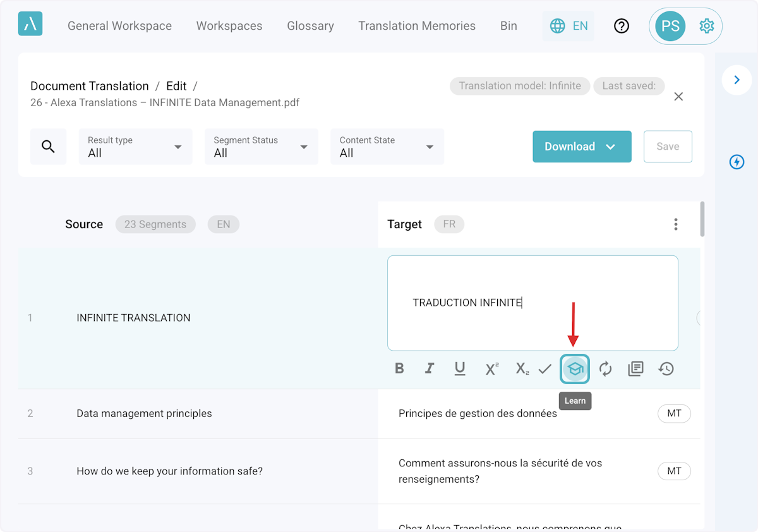Image resolution: width=758 pixels, height=532 pixels.
Task: Open the Content State filter dropdown
Action: point(387,147)
